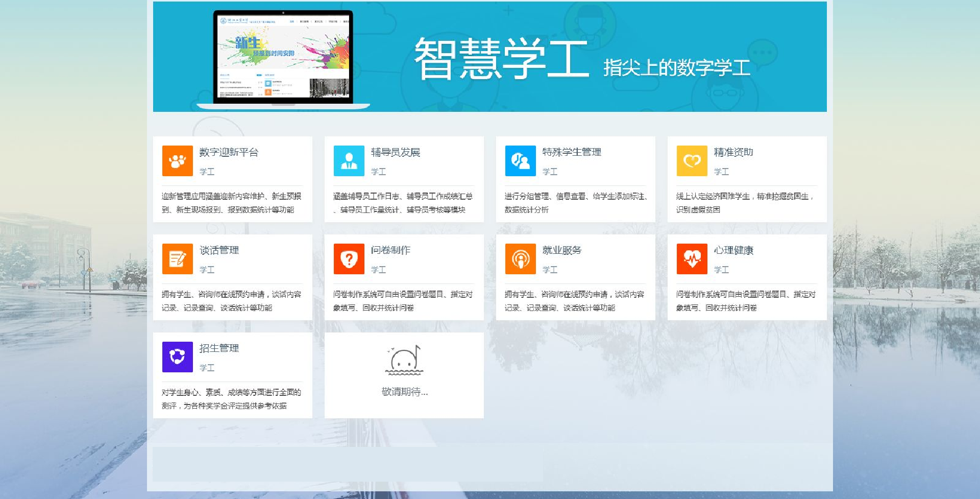Click the 问卷制作 description text
This screenshot has width=980, height=499.
coord(403,301)
